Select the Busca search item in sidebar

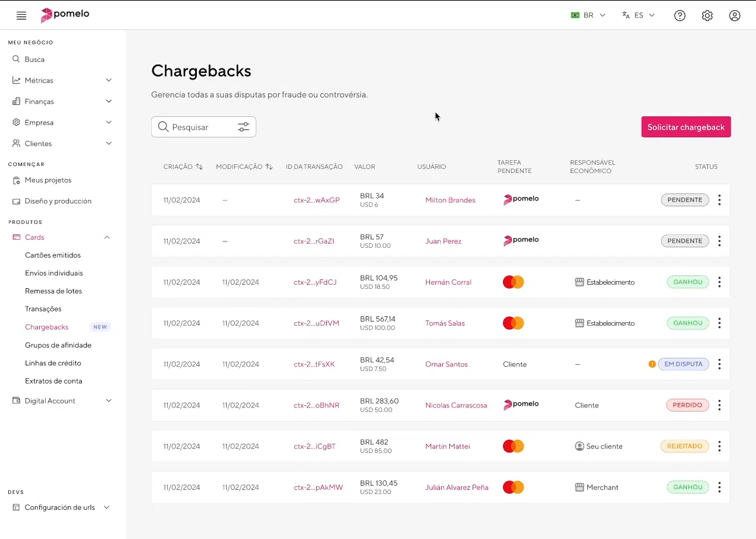[35, 59]
